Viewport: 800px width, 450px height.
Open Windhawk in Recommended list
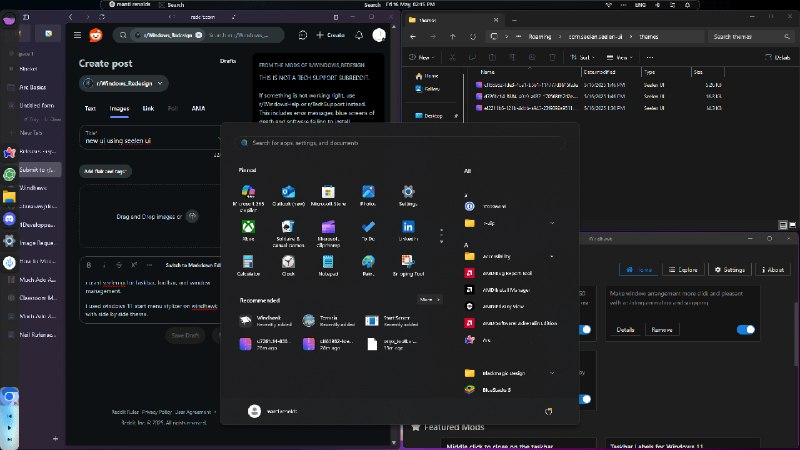(x=266, y=320)
